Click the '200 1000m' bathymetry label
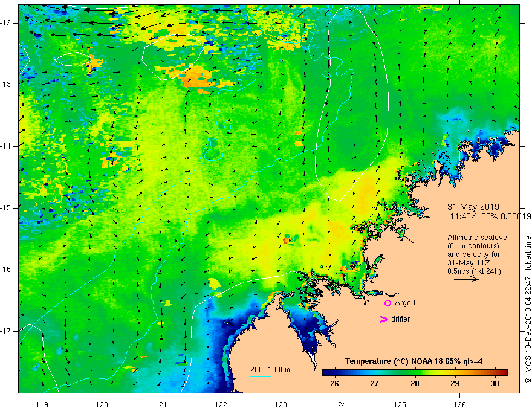532x411 pixels. (270, 370)
